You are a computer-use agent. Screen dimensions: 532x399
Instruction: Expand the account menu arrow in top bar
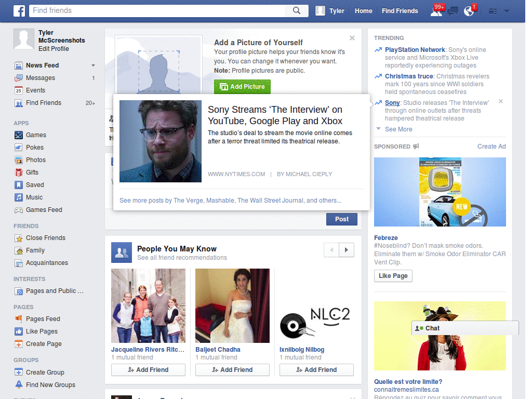[507, 11]
